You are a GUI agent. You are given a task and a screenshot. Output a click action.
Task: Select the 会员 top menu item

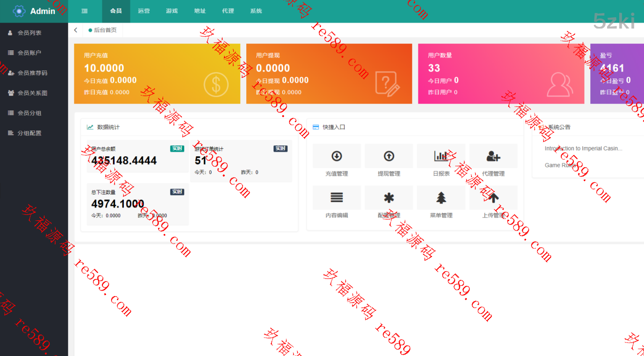coord(116,11)
